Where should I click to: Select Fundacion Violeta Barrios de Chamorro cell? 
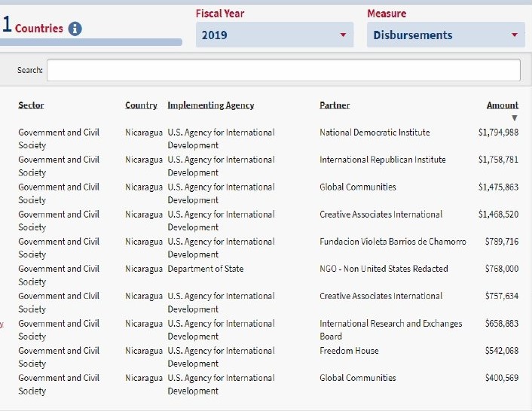click(x=393, y=242)
